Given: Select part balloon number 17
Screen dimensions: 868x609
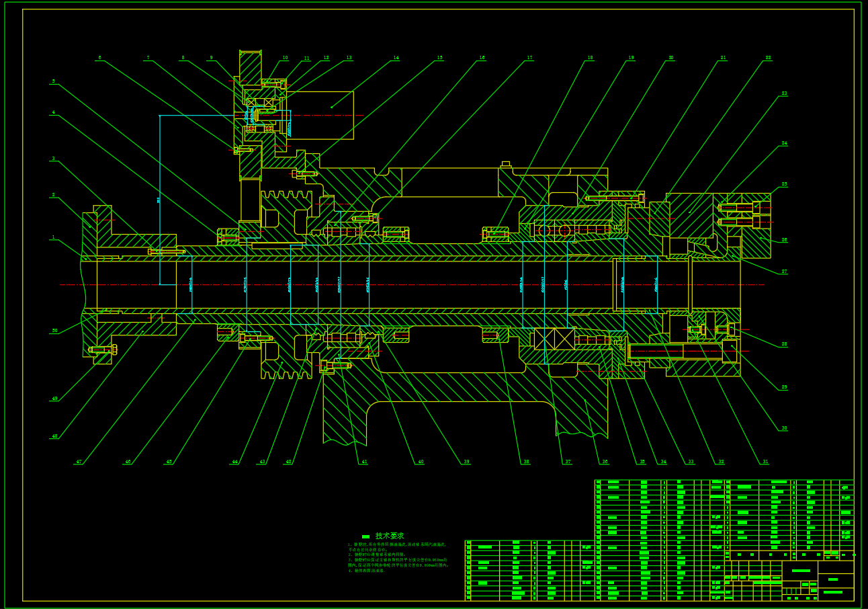Looking at the screenshot, I should click(x=529, y=58).
